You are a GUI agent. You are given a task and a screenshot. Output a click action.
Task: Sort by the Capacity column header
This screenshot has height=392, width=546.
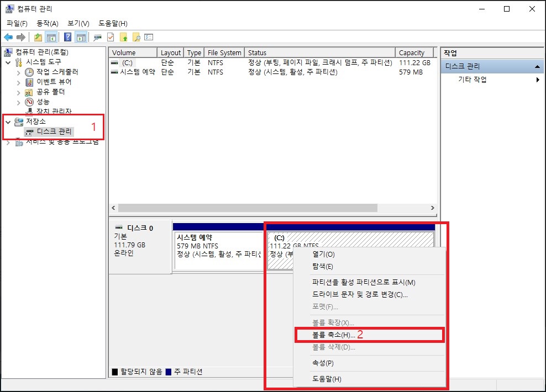pos(414,52)
